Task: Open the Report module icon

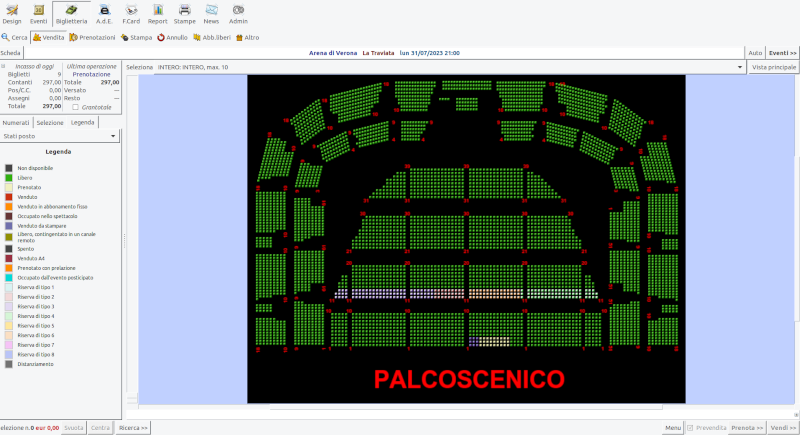Action: coord(158,14)
